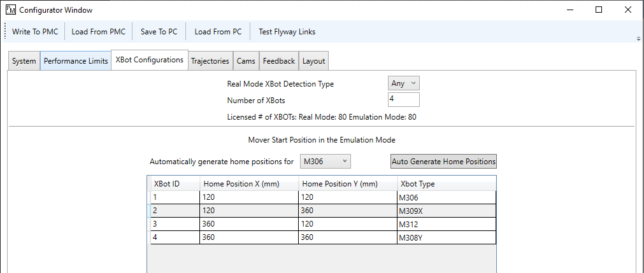
Task: Click Auto Generate Home Positions button
Action: (x=443, y=162)
